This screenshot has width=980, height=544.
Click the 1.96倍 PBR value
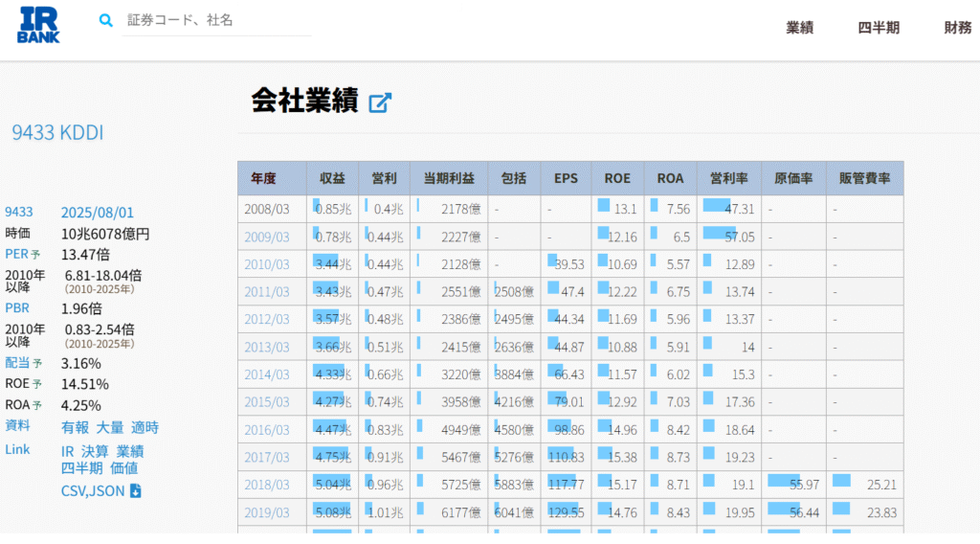81,308
